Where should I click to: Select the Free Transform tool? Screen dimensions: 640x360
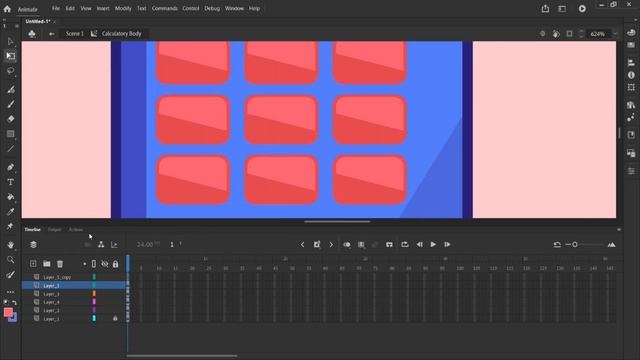11,56
